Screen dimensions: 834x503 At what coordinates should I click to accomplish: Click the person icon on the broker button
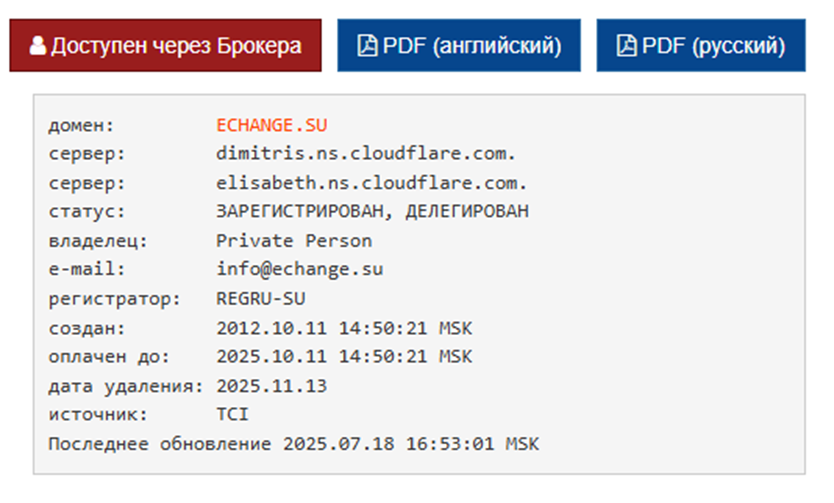pyautogui.click(x=38, y=46)
